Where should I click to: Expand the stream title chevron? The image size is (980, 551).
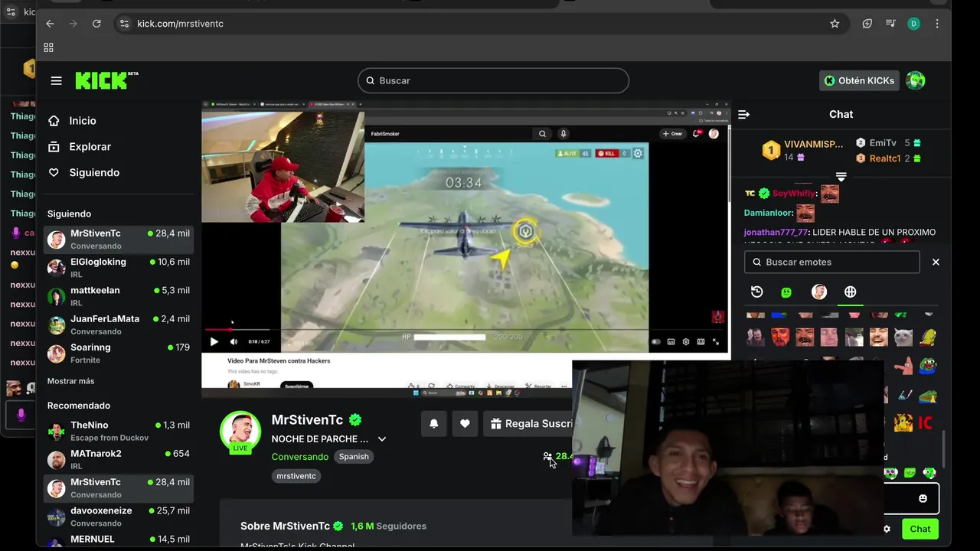point(382,439)
